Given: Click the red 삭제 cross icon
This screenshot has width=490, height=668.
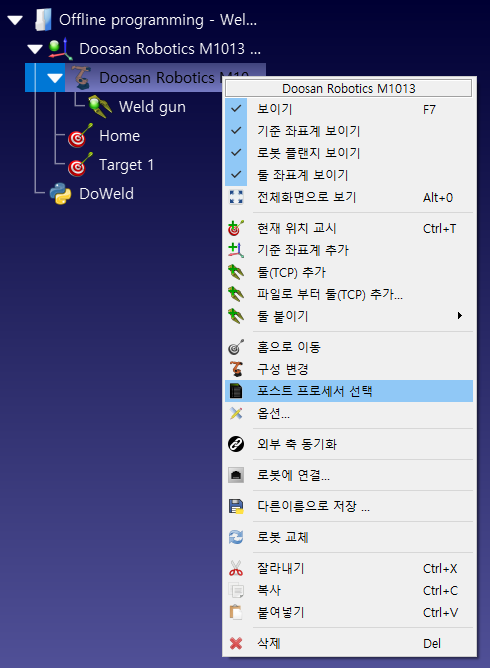Looking at the screenshot, I should click(236, 643).
